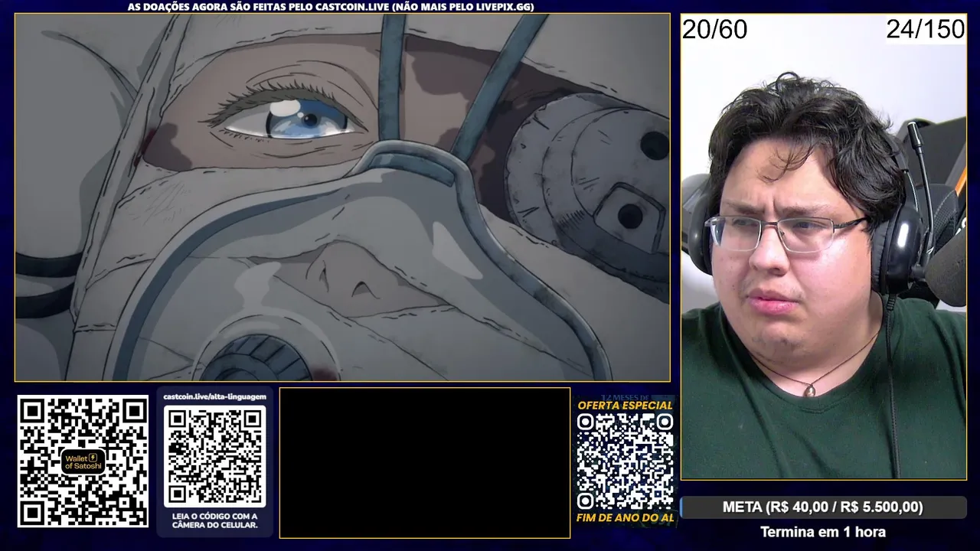Click the Wallet of Satoshi QR code
The height and width of the screenshot is (551, 980).
point(83,461)
